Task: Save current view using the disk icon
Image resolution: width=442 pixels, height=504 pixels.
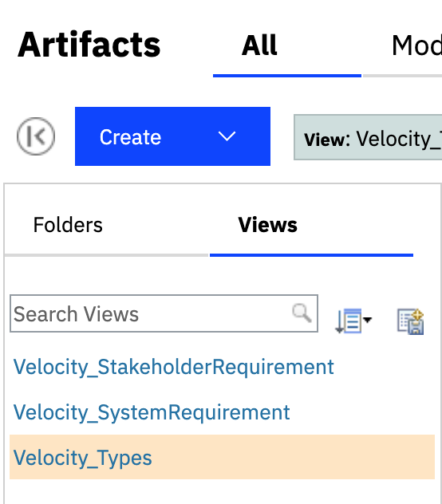Action: (410, 321)
